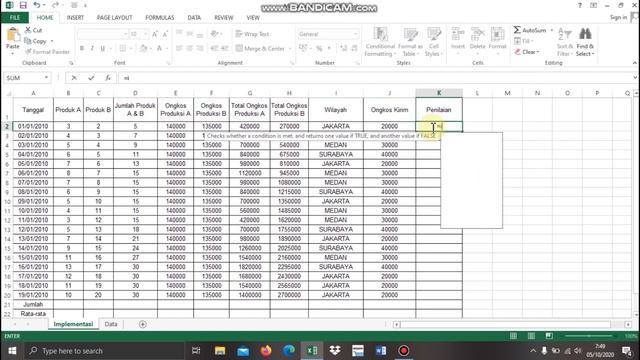
Task: Open Find & Select binoculars menu
Action: (x=585, y=42)
